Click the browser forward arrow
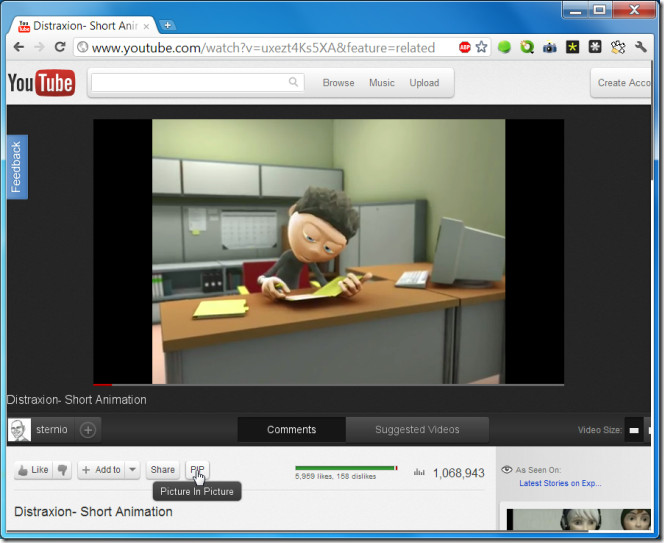Screen dimensions: 664x543 (39, 47)
